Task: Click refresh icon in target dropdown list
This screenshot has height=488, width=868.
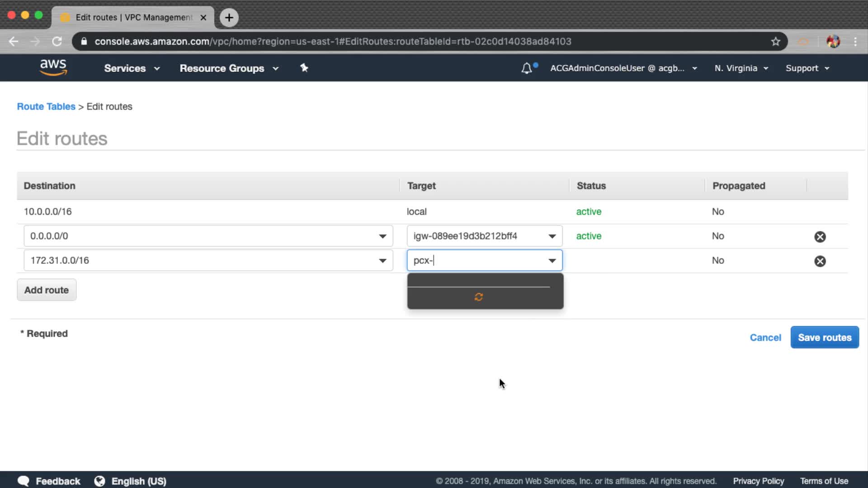Action: (x=479, y=297)
